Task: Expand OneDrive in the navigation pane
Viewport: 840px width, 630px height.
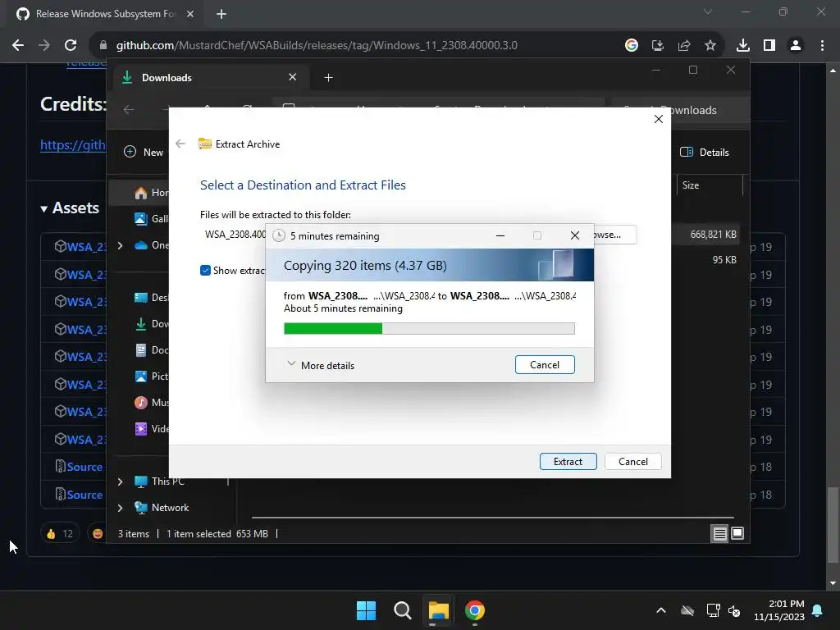Action: [121, 245]
